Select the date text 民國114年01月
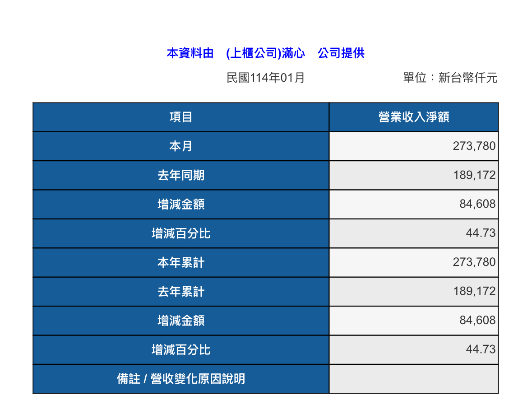The width and height of the screenshot is (532, 400). tap(265, 78)
